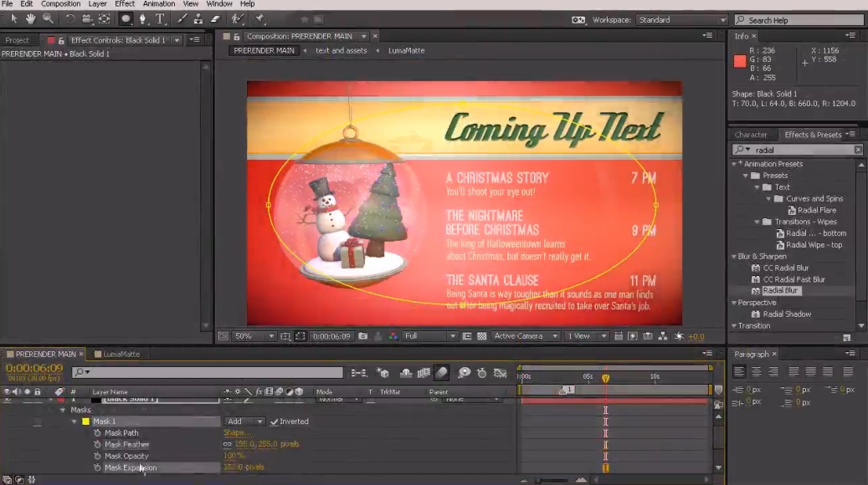The image size is (868, 485).
Task: Open the 50% magnification dropdown
Action: pyautogui.click(x=254, y=336)
